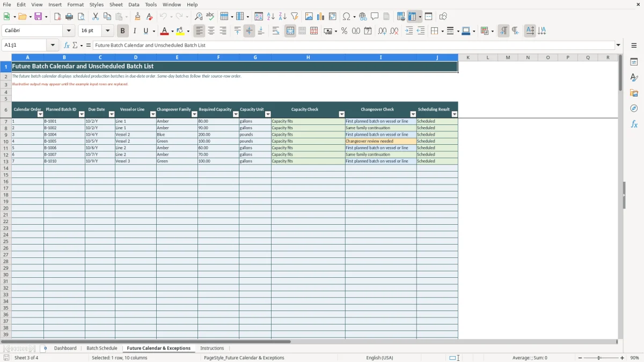Apply the red font color
The height and width of the screenshot is (362, 644).
pos(165,31)
